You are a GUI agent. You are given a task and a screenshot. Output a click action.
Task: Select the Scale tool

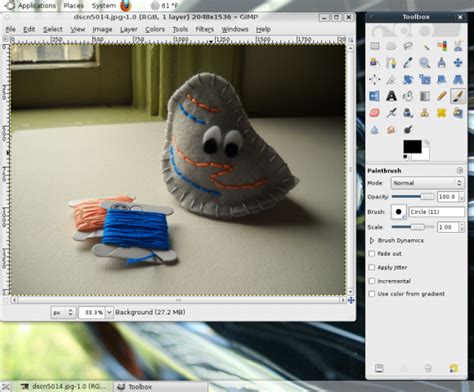(x=425, y=79)
